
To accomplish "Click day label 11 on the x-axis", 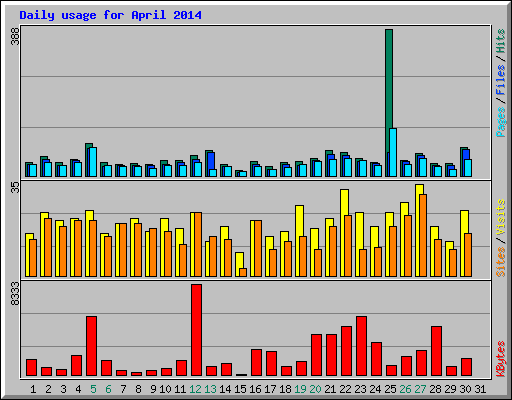I will tap(180, 389).
